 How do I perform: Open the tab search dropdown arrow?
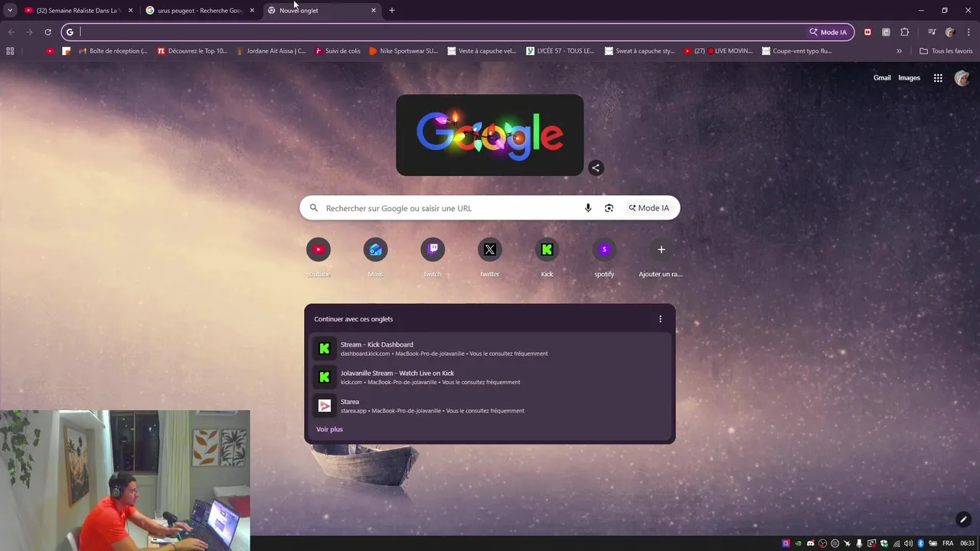click(x=10, y=10)
